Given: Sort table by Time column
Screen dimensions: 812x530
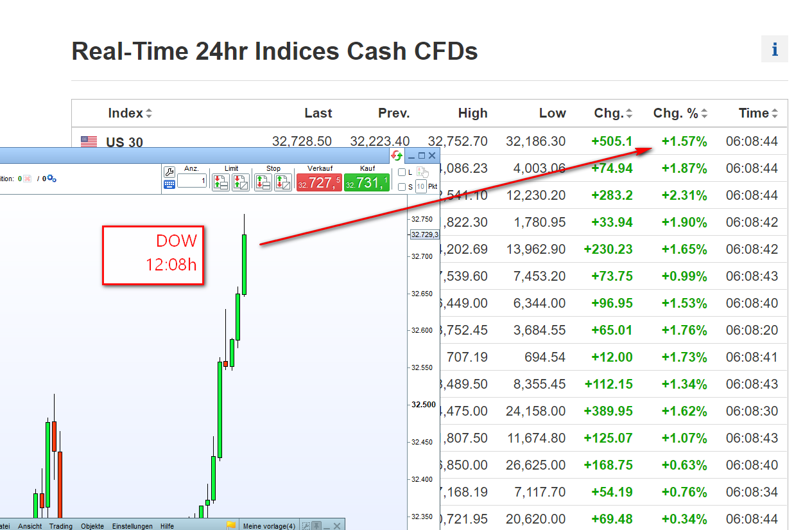Looking at the screenshot, I should [x=759, y=113].
